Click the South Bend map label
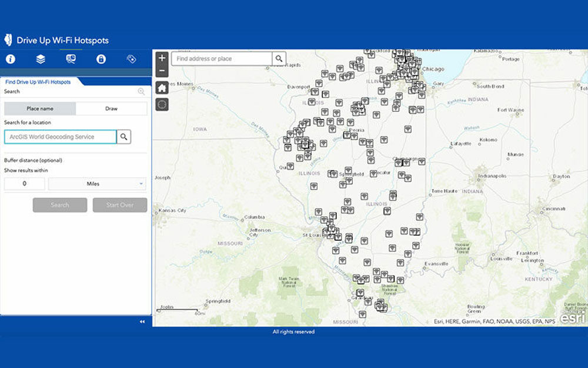 point(490,87)
